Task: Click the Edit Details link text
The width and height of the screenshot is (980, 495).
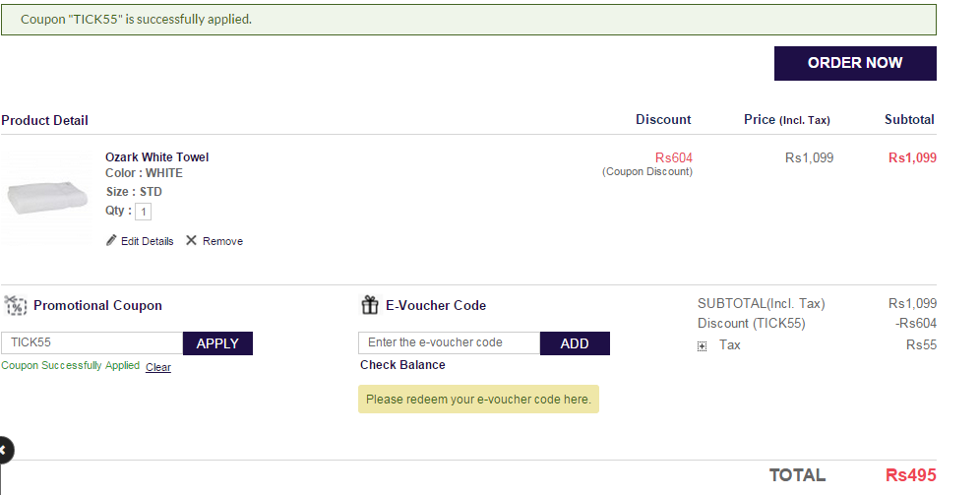Action: pyautogui.click(x=147, y=241)
